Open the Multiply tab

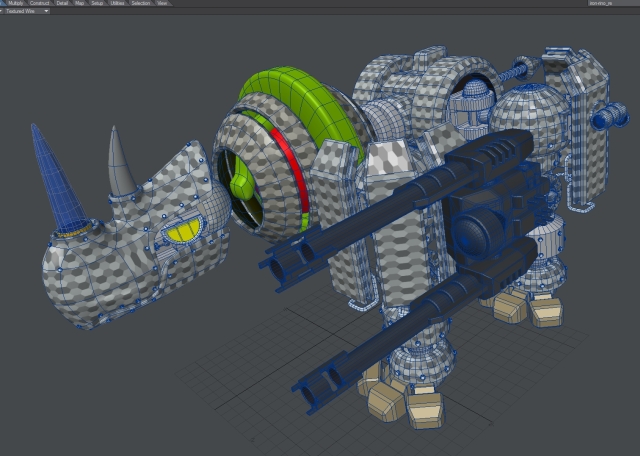click(15, 3)
